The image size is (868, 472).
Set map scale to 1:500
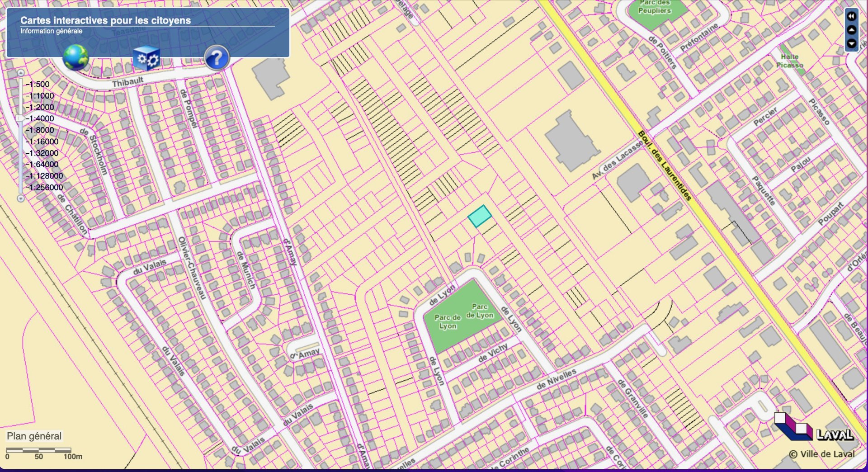[38, 84]
